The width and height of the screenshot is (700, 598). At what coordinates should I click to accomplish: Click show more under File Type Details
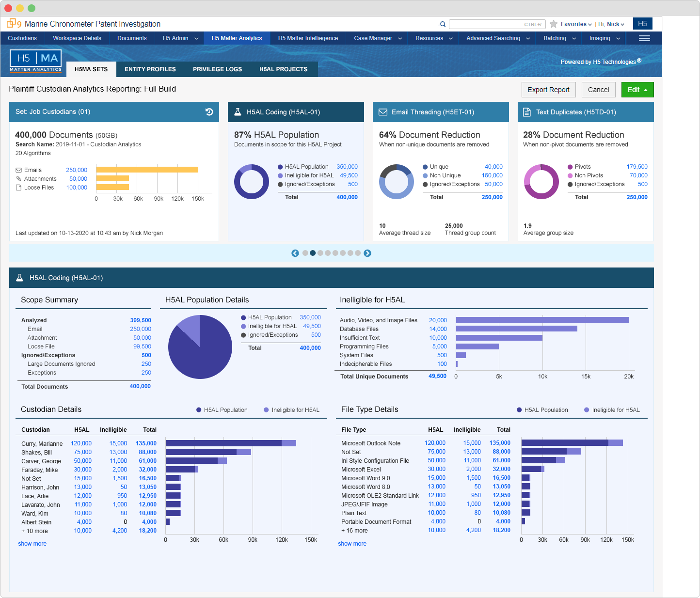pyautogui.click(x=352, y=544)
